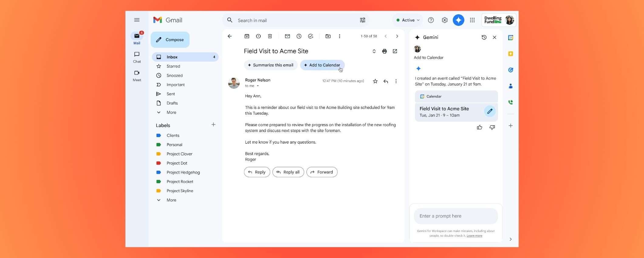Viewport: 644px width, 258px height.
Task: Click the Add to Calendar chip
Action: click(322, 65)
